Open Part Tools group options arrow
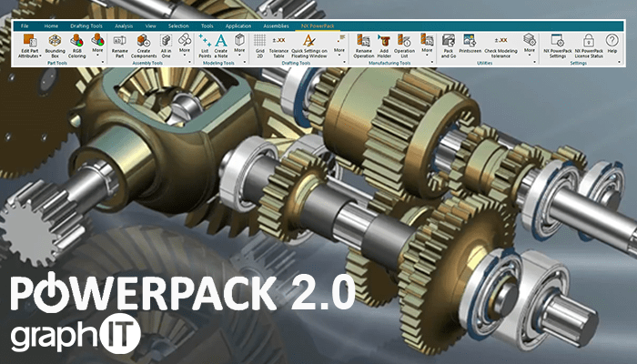The image size is (637, 364). (103, 63)
